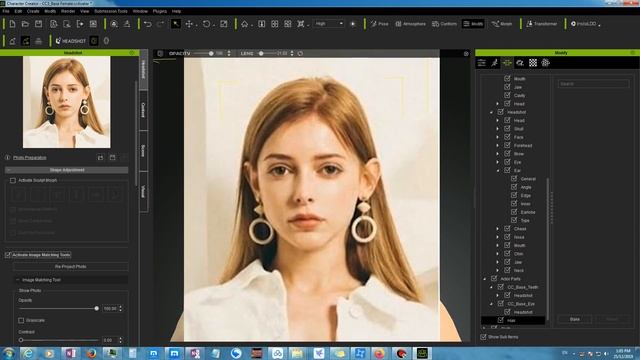
Task: Open the Window menu
Action: click(140, 11)
